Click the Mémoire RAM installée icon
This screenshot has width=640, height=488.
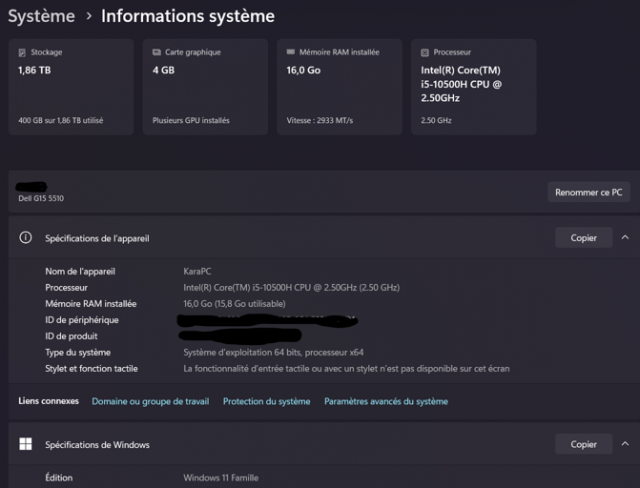coord(291,52)
